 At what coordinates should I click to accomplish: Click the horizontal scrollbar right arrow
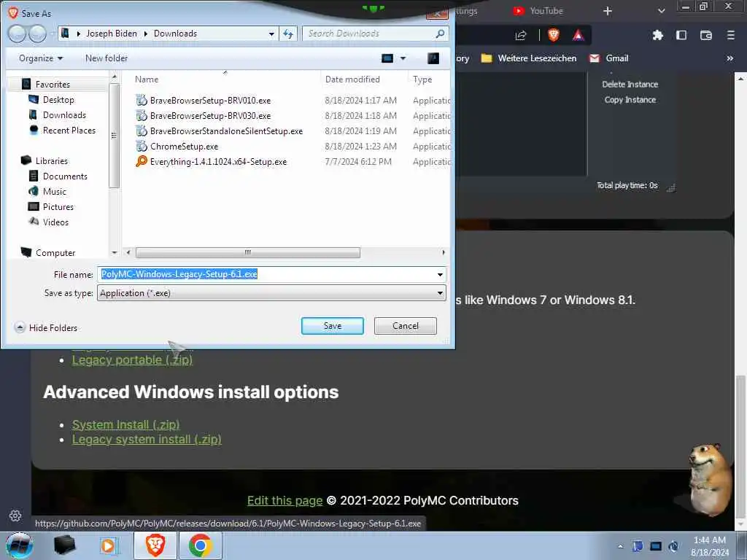point(444,252)
